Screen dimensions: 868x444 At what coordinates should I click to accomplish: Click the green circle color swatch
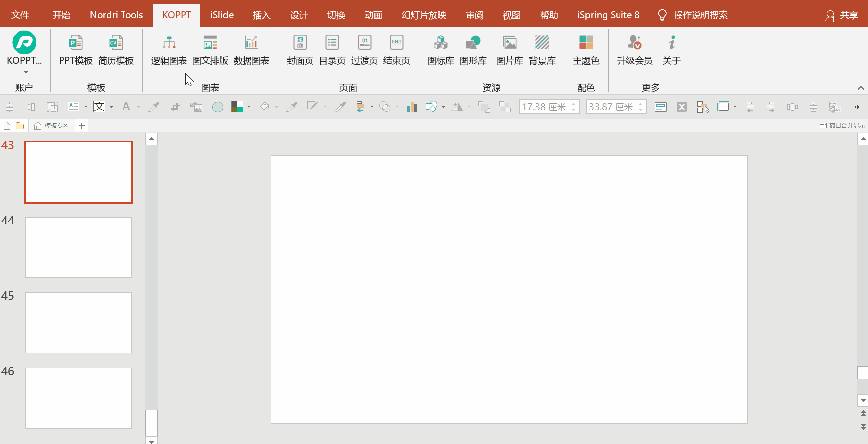(x=217, y=107)
